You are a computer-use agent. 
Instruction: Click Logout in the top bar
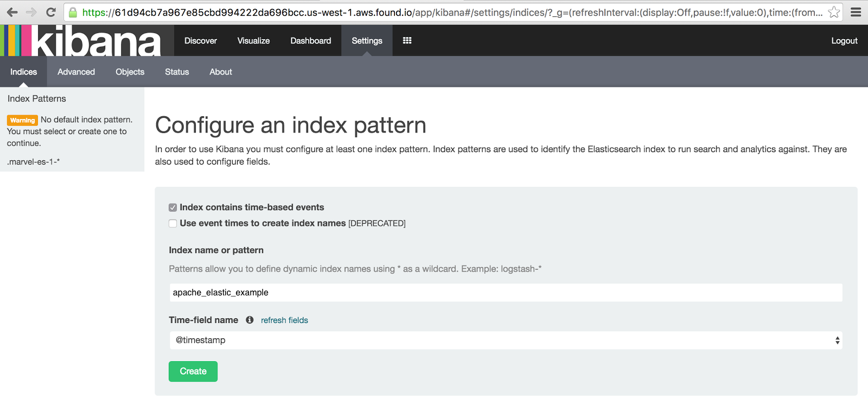point(844,41)
